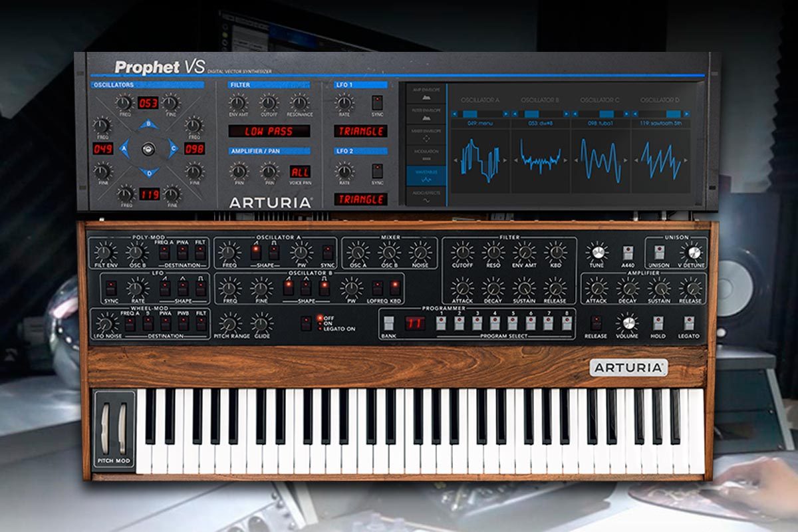
Task: Select program 4 in Program Select
Action: click(x=495, y=323)
